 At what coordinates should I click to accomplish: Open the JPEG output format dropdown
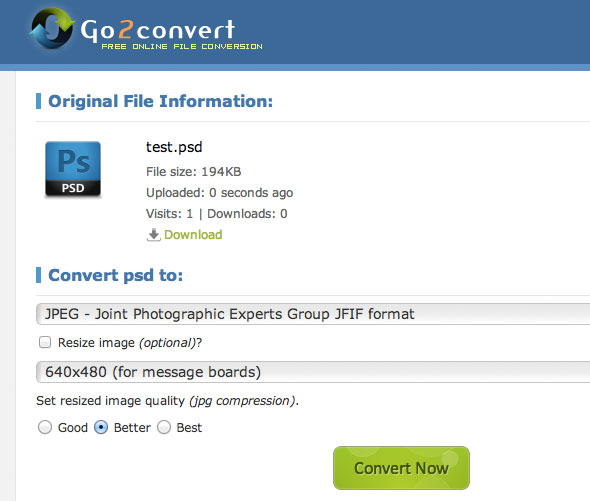pos(313,314)
